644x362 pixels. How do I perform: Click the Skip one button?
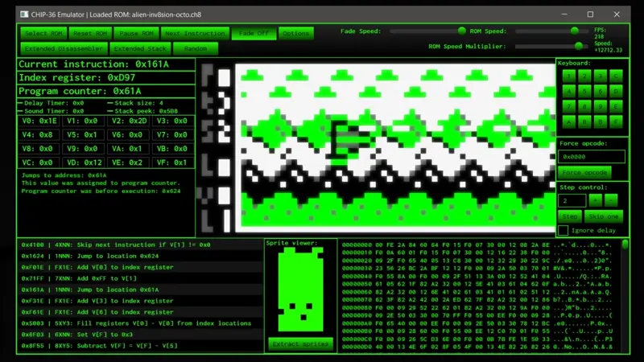click(603, 216)
